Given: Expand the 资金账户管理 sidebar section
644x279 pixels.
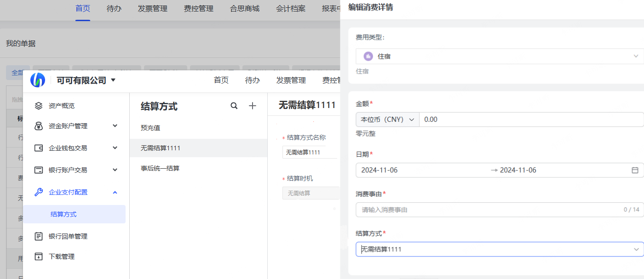Looking at the screenshot, I should (115, 126).
